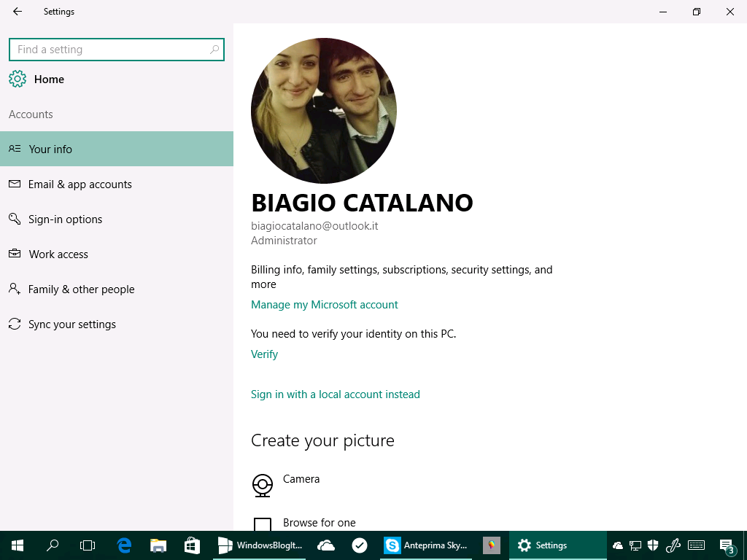Click the key icon beside Sign-in options
This screenshot has height=560, width=747.
click(x=15, y=219)
